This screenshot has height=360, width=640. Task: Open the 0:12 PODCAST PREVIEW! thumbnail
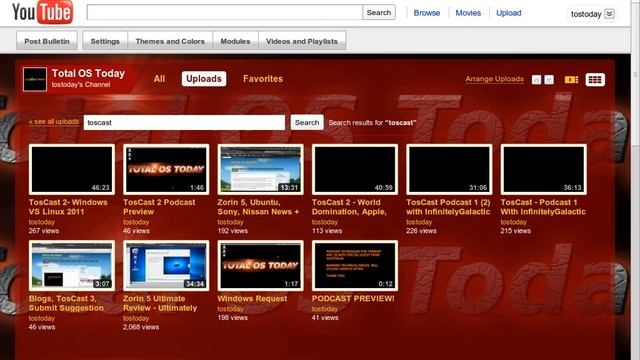click(x=355, y=266)
